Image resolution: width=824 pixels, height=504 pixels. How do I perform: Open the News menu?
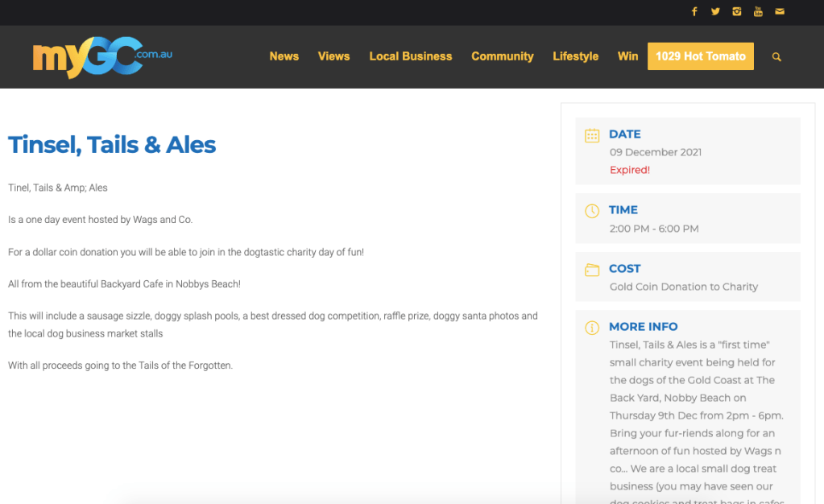tap(284, 56)
